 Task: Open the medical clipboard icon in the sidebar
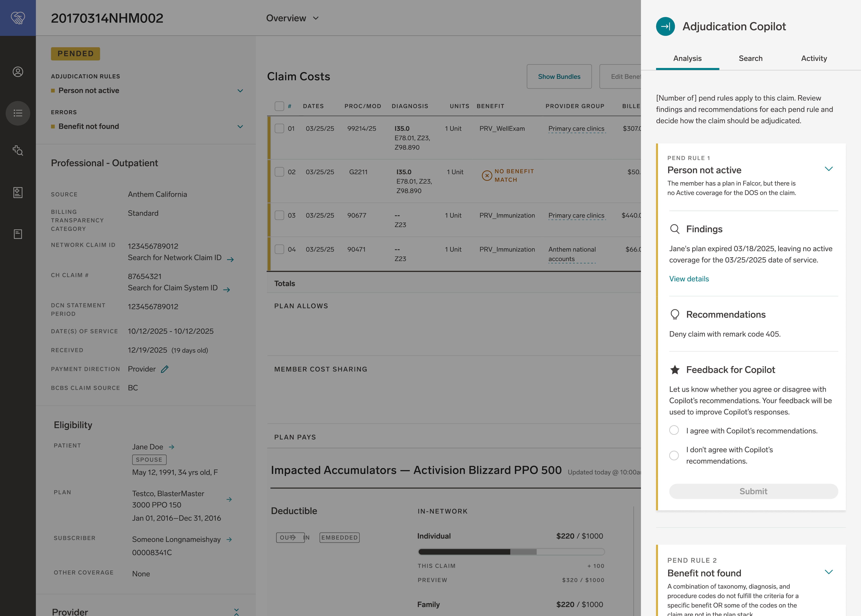[x=18, y=192]
